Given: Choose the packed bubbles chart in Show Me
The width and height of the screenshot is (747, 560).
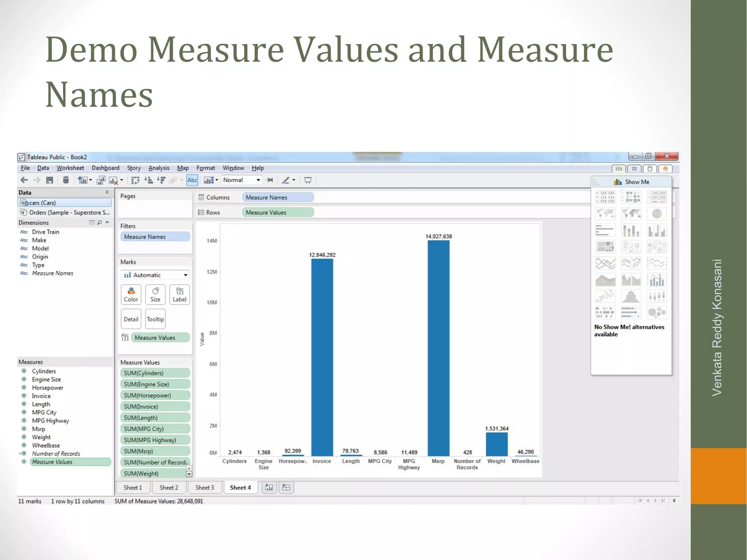Looking at the screenshot, I should coord(657,313).
